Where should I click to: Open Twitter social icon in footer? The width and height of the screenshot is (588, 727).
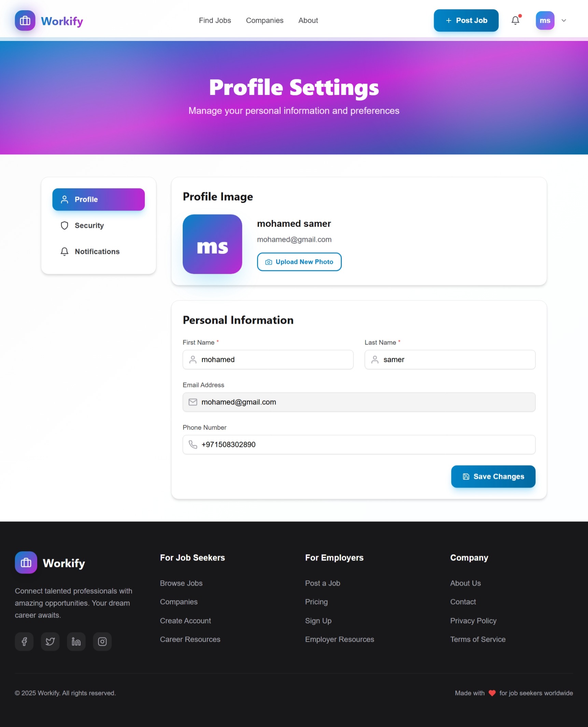(50, 642)
